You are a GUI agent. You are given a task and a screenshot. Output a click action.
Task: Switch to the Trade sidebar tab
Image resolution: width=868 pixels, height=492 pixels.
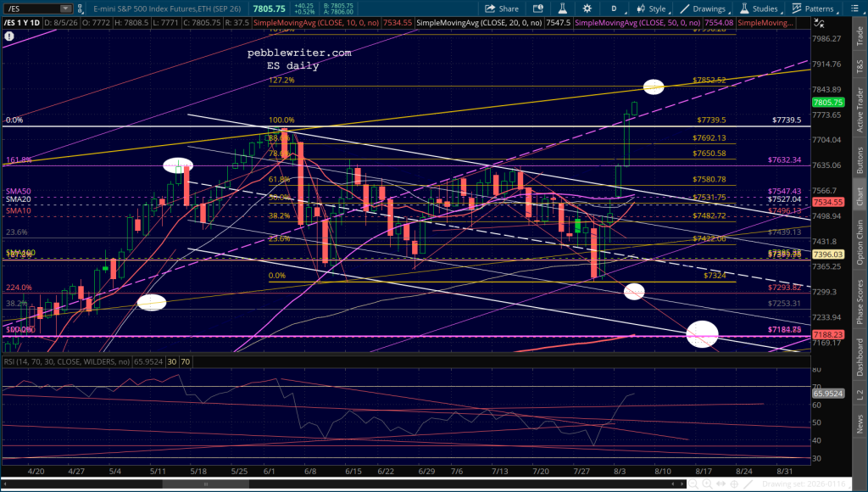tap(860, 36)
